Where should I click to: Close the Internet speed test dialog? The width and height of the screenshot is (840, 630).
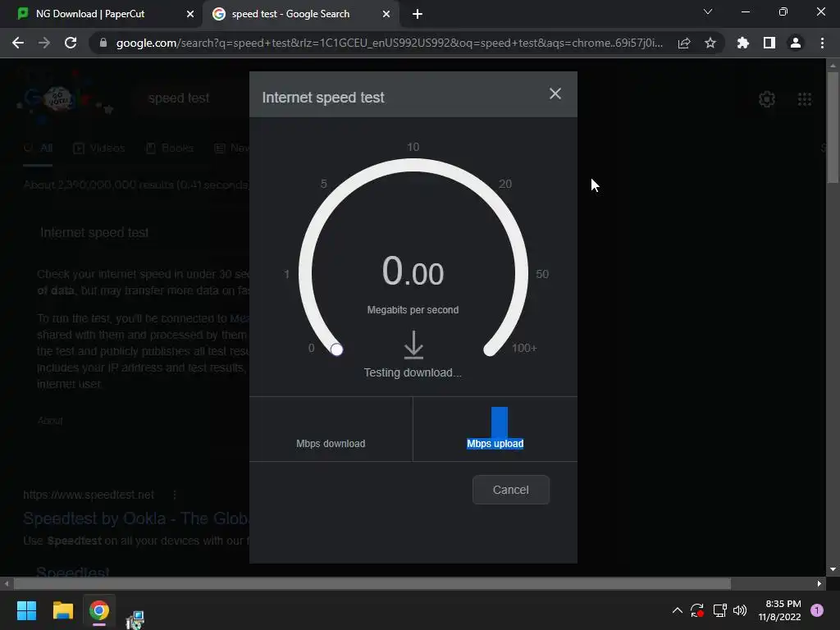555,94
